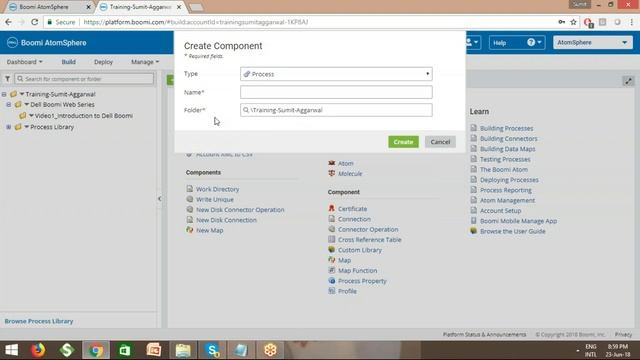Open the Windows Start menu

[11, 350]
